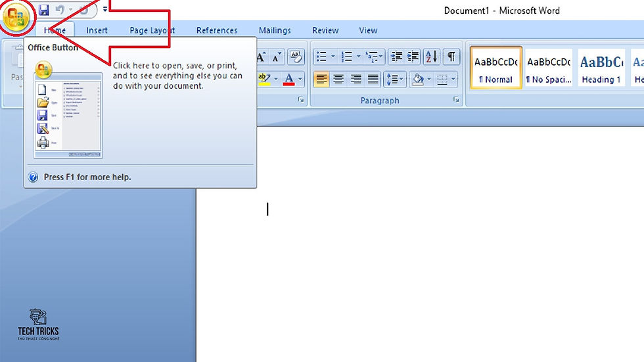This screenshot has height=362, width=644.
Task: Open the Page Layout tab
Action: (x=152, y=30)
